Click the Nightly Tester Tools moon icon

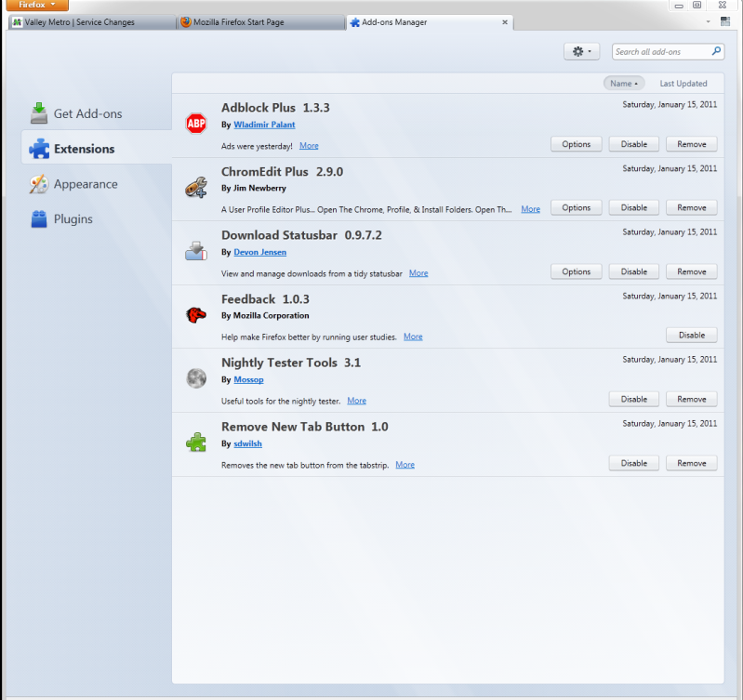pos(196,378)
